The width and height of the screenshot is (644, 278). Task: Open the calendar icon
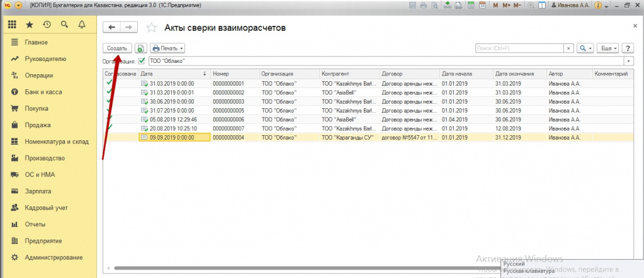(x=483, y=5)
